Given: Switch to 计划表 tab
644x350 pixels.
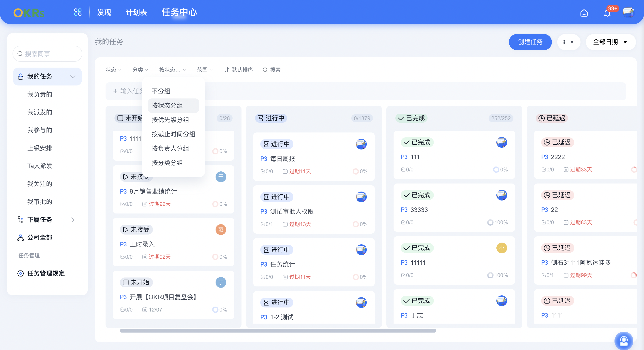Looking at the screenshot, I should pyautogui.click(x=136, y=13).
